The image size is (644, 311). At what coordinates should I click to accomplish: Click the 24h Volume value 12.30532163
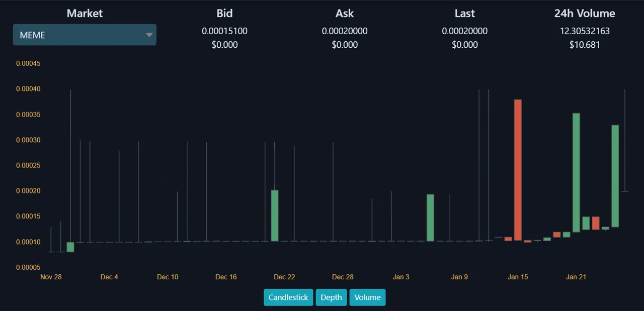[x=585, y=31]
